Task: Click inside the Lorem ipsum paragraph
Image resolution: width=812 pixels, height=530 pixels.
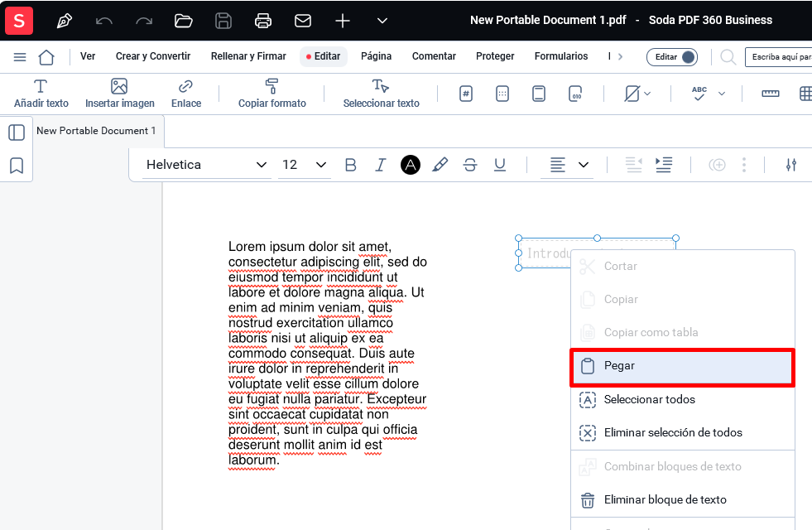Action: tap(327, 354)
